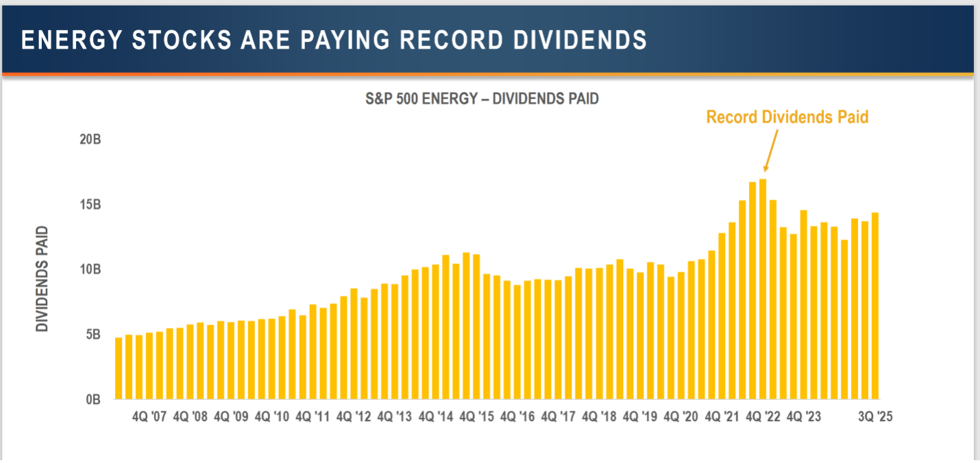Select the "5B" y-axis label
Image resolution: width=980 pixels, height=463 pixels.
coord(93,335)
